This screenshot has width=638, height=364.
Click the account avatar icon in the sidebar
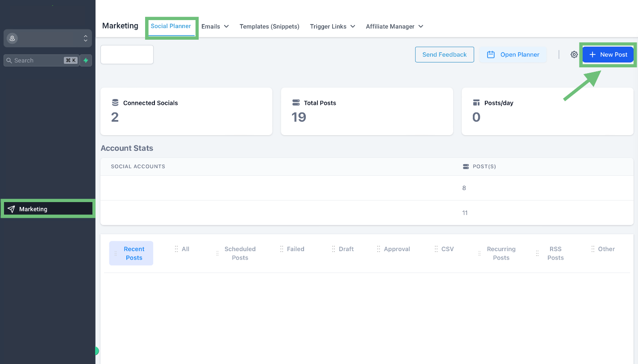pyautogui.click(x=13, y=38)
